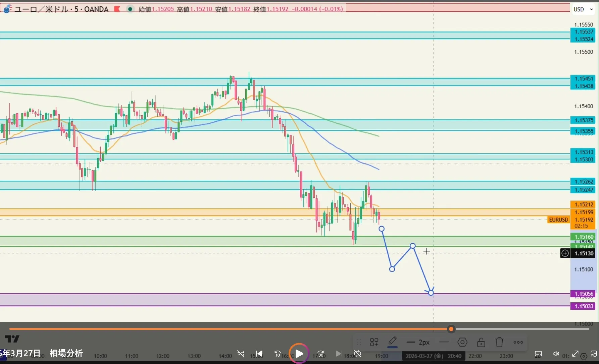Skip to the previous track
599x364 pixels.
click(259, 354)
